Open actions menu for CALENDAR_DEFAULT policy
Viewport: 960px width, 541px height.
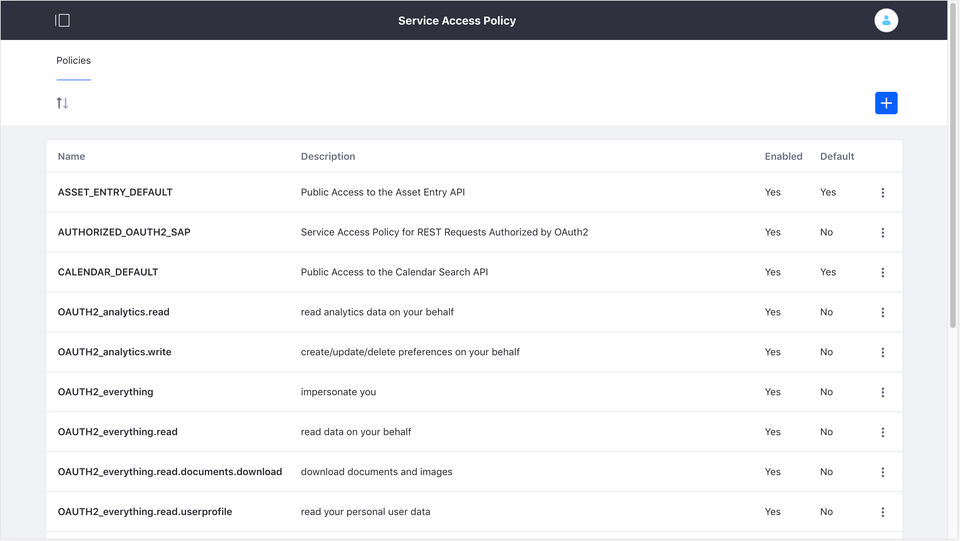pyautogui.click(x=882, y=273)
